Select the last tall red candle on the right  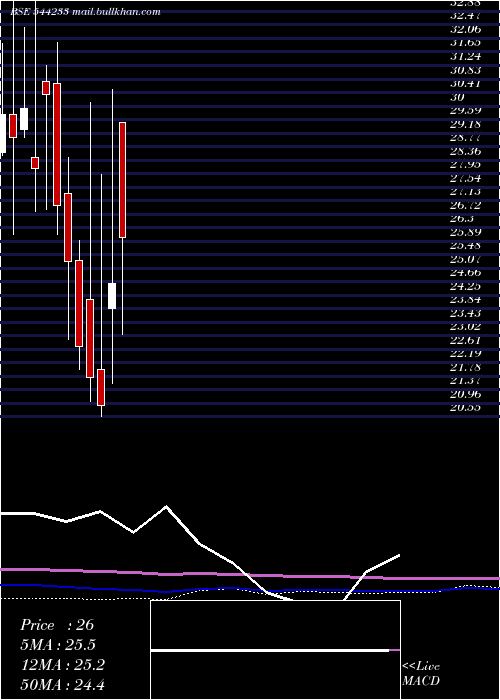tap(122, 180)
